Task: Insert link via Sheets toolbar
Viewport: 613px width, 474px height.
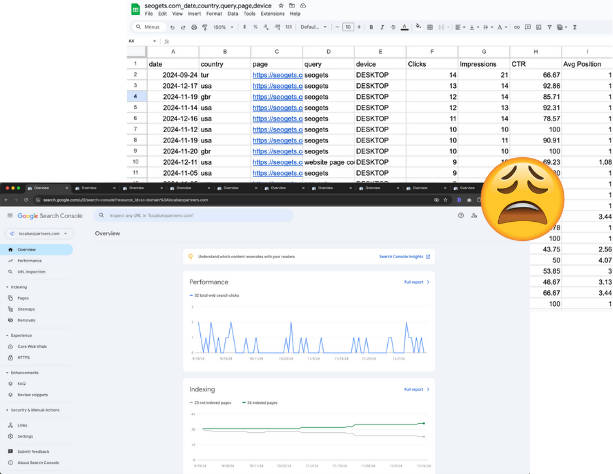Action: pyautogui.click(x=517, y=27)
